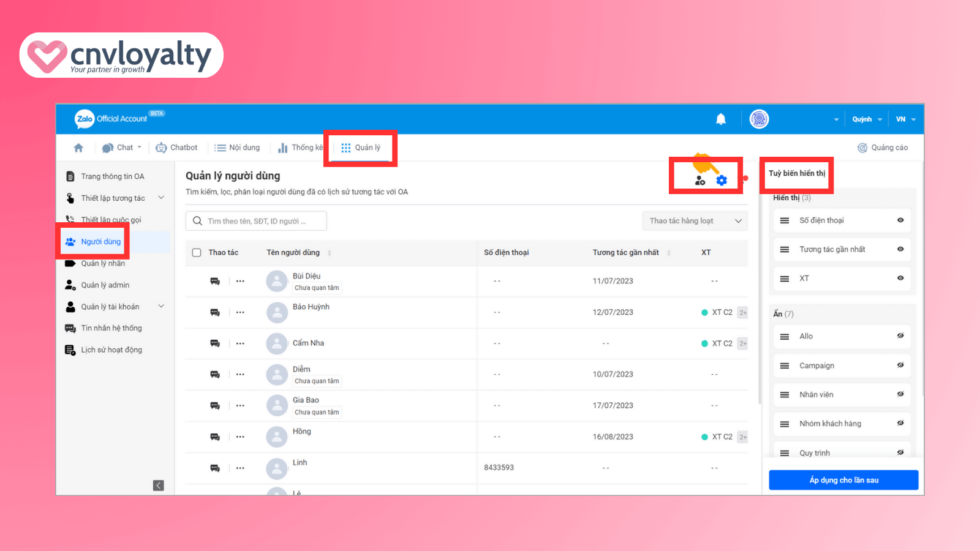Open the Thao tác hàng loạt dropdown
The width and height of the screenshot is (980, 551).
(x=695, y=221)
